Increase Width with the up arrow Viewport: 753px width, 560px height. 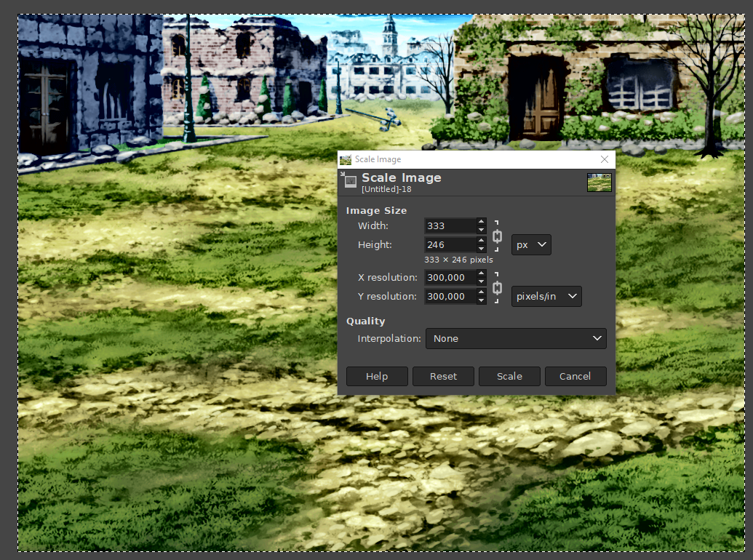(x=481, y=222)
